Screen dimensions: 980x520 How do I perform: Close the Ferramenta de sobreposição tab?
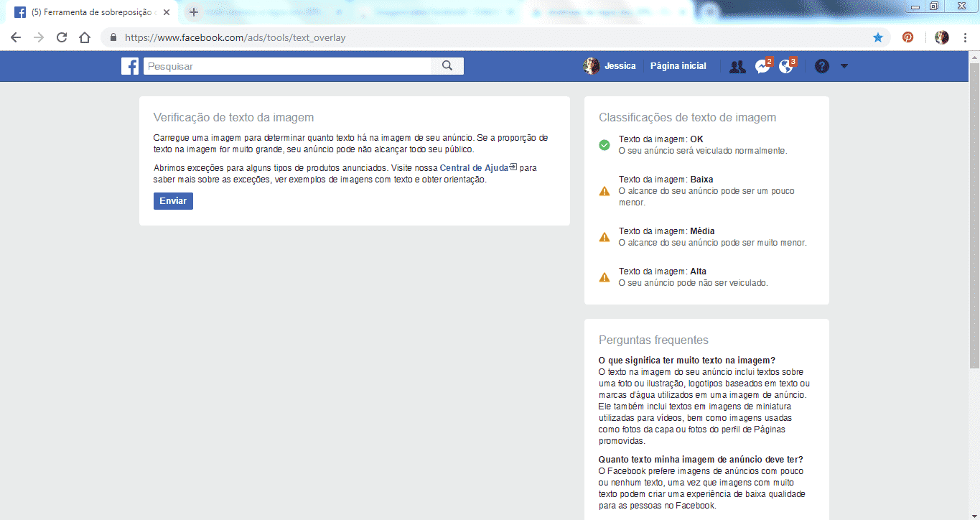[167, 12]
